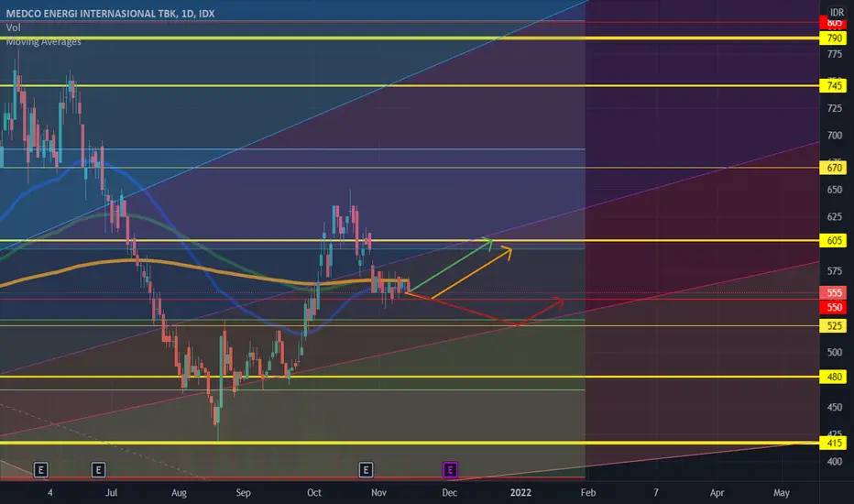Click the grey earnings E marker near Nov
The width and height of the screenshot is (854, 504).
click(366, 470)
